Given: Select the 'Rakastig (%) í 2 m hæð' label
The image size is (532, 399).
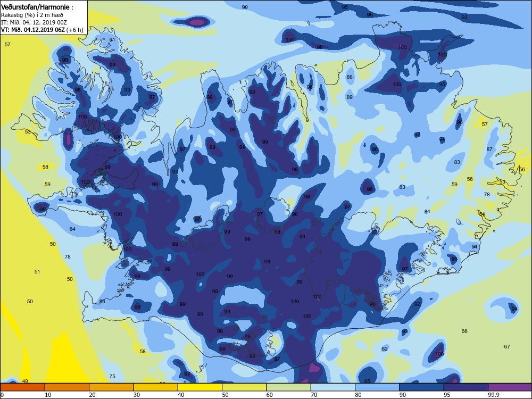Looking at the screenshot, I should [32, 15].
